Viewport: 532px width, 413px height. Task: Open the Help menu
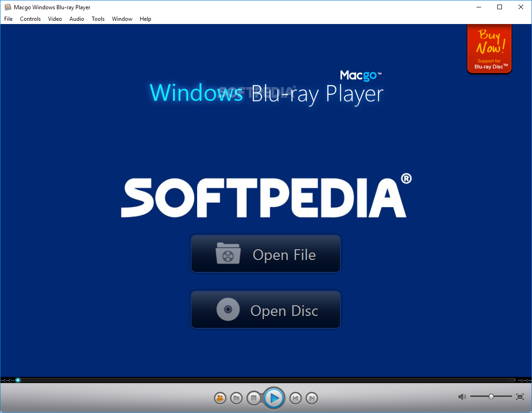(145, 19)
